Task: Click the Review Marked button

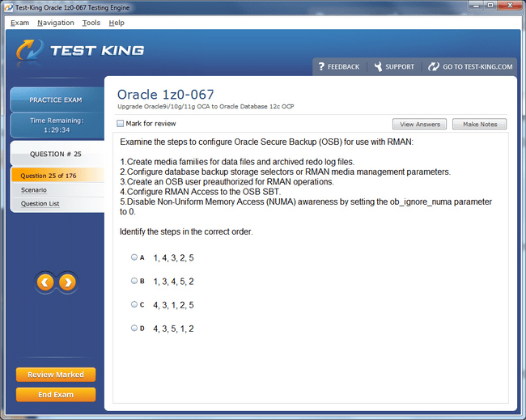Action: click(x=56, y=375)
